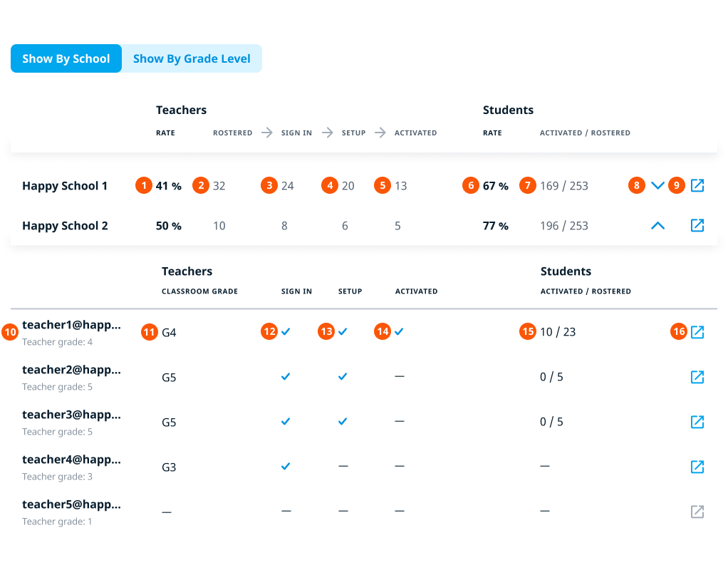Open Happy School 2 external link icon
This screenshot has height=570, width=728.
pyautogui.click(x=697, y=226)
